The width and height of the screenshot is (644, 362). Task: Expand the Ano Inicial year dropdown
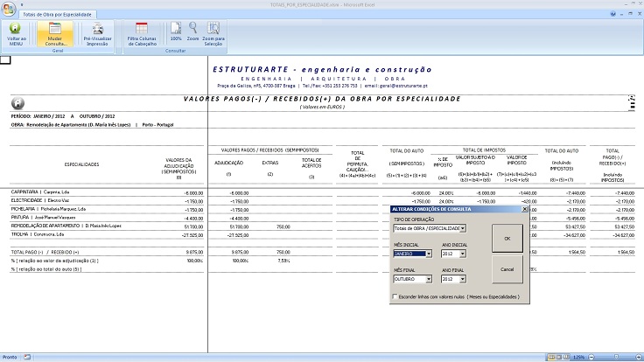click(465, 254)
